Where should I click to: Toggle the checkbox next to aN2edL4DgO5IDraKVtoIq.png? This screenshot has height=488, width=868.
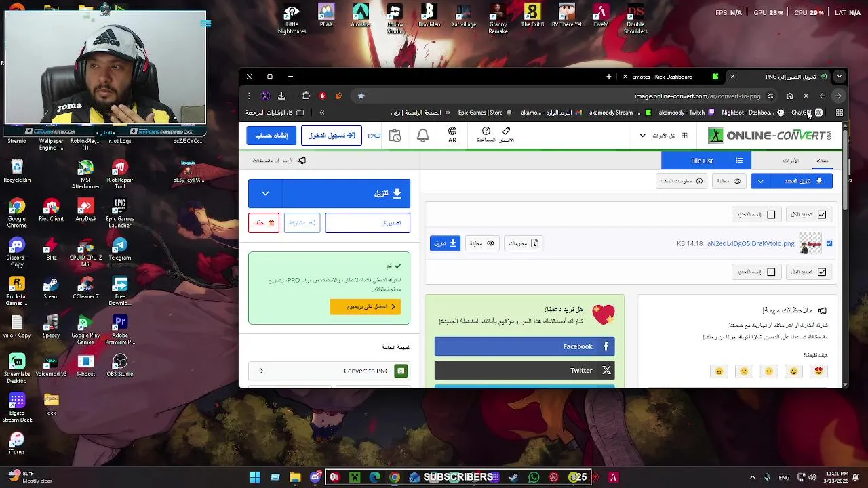[x=829, y=243]
